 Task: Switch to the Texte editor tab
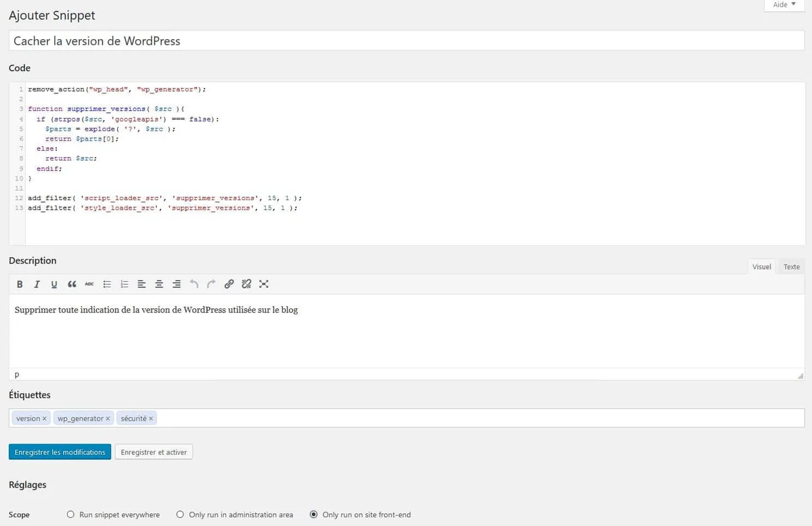[x=791, y=266]
